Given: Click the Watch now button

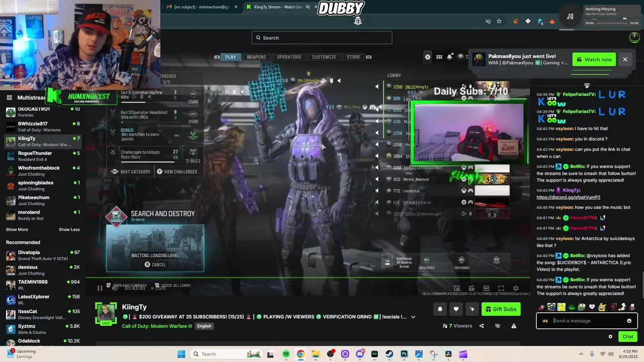Looking at the screenshot, I should (594, 59).
